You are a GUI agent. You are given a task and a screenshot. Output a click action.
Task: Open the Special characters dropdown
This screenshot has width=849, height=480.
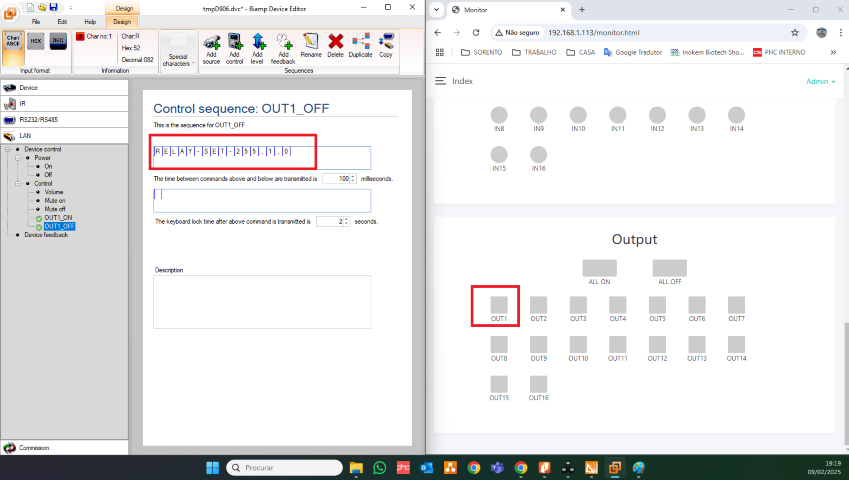pyautogui.click(x=179, y=48)
